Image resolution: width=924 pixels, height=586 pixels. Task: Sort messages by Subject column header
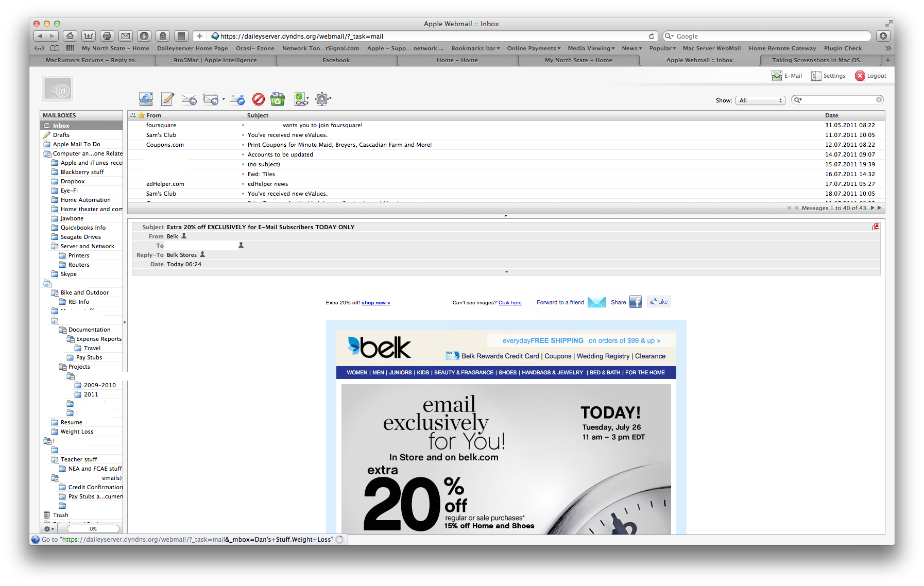tap(258, 115)
